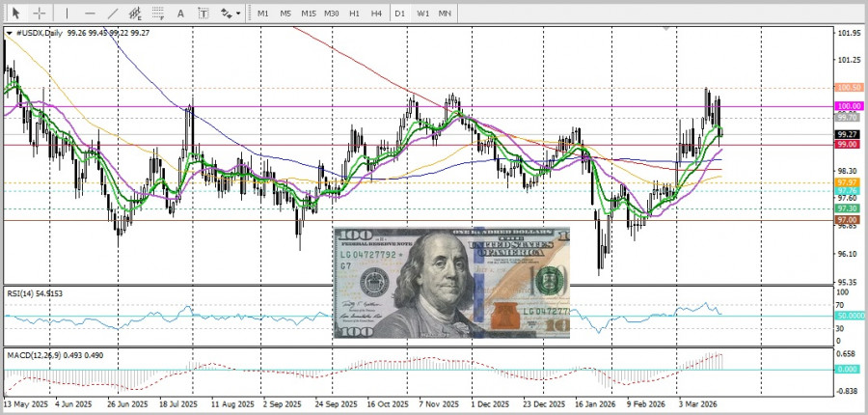The image size is (868, 415).
Task: Select the red 99.00 price level tag
Action: coord(848,144)
